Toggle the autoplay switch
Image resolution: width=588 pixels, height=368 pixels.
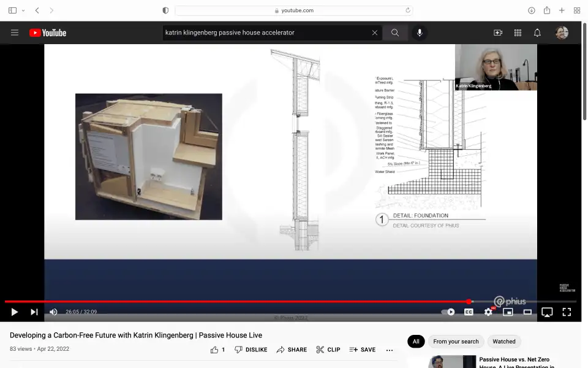point(449,312)
